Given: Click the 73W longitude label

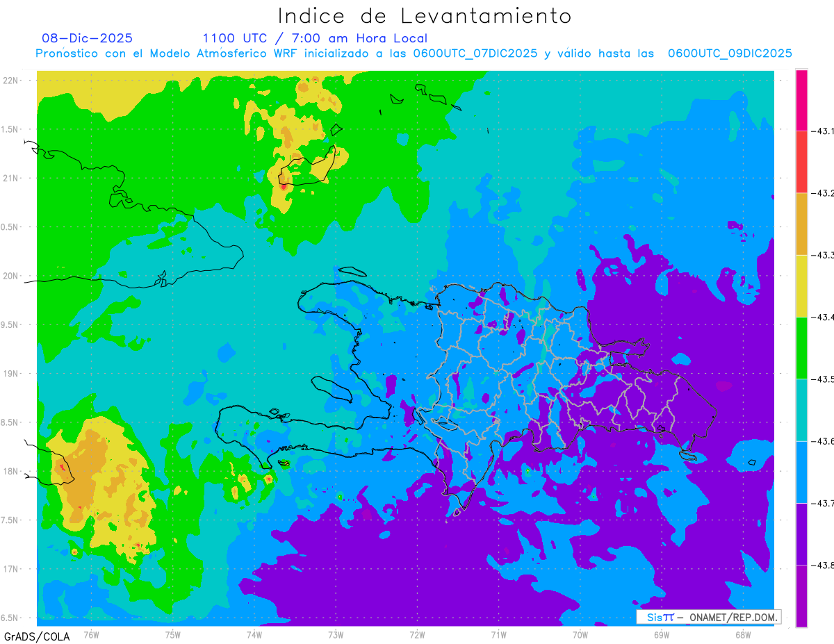Looking at the screenshot, I should (336, 634).
